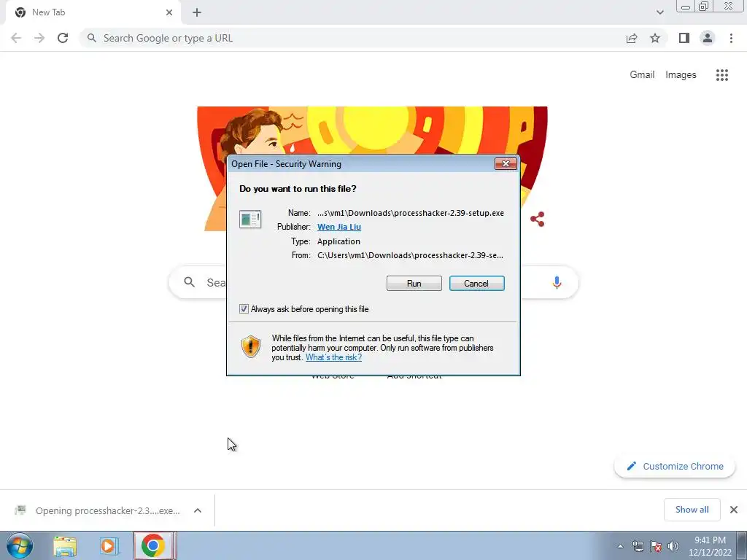Click the application file icon in dialog

250,219
